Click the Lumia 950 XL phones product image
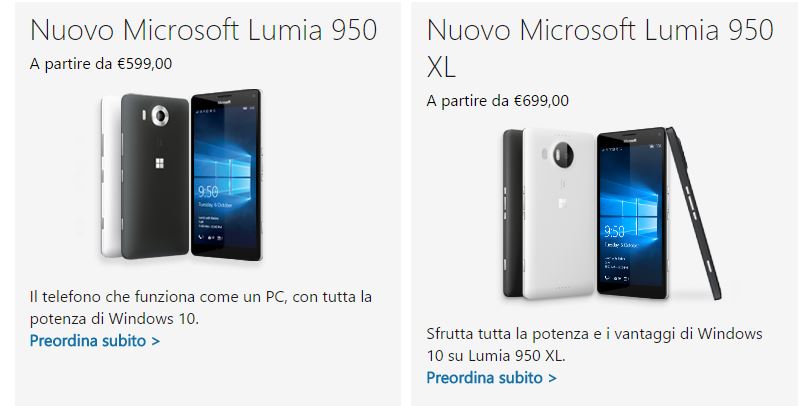 pyautogui.click(x=611, y=214)
